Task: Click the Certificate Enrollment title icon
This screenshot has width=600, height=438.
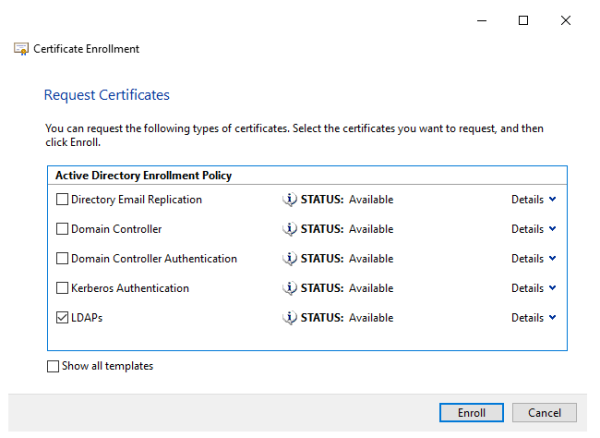Action: pyautogui.click(x=21, y=48)
